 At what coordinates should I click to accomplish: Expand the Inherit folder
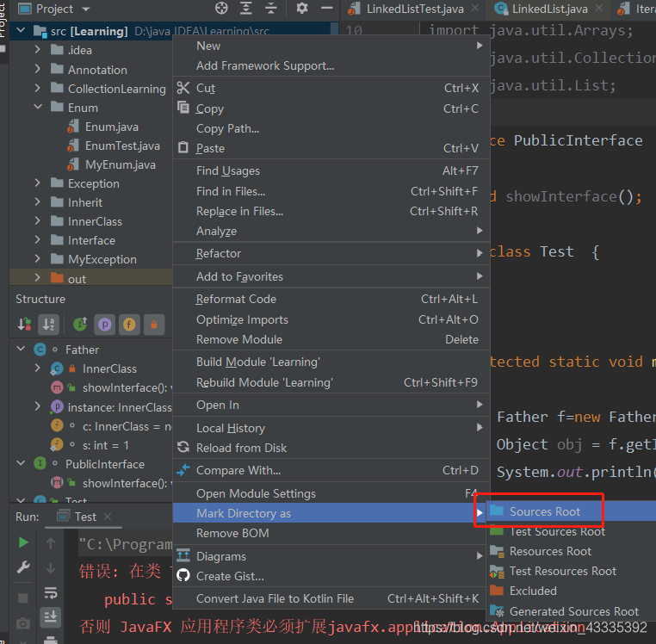click(x=38, y=202)
